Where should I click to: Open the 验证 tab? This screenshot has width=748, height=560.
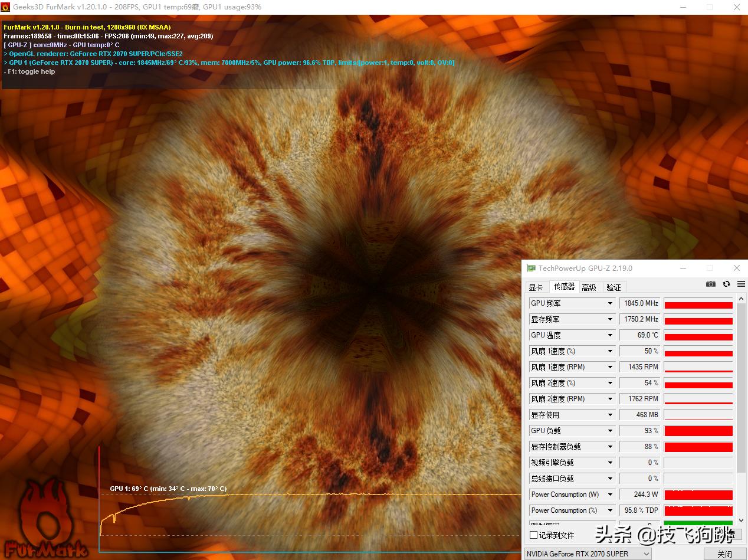[614, 287]
